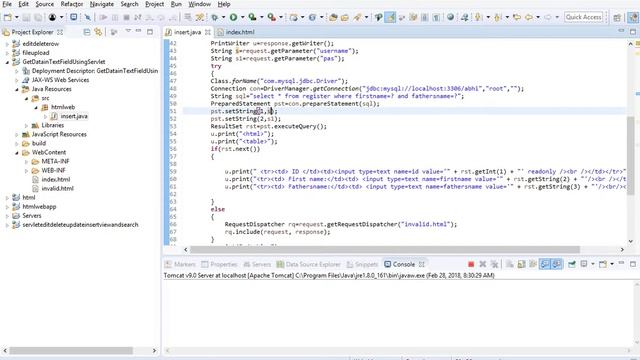Collapse the GetDatainTextFieldUsingServlet project
This screenshot has width=640, height=360.
(x=7, y=62)
